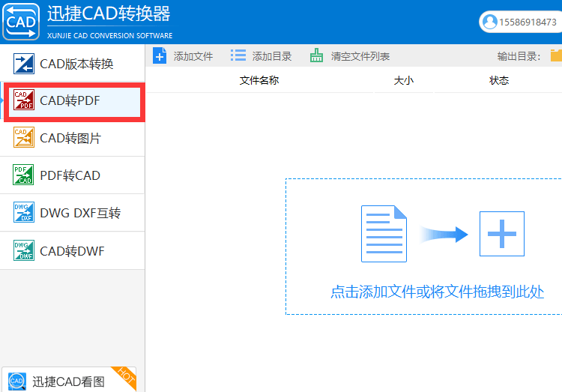Click the CAD版本转换 icon
Screen dimensions: 562x392
tap(24, 64)
